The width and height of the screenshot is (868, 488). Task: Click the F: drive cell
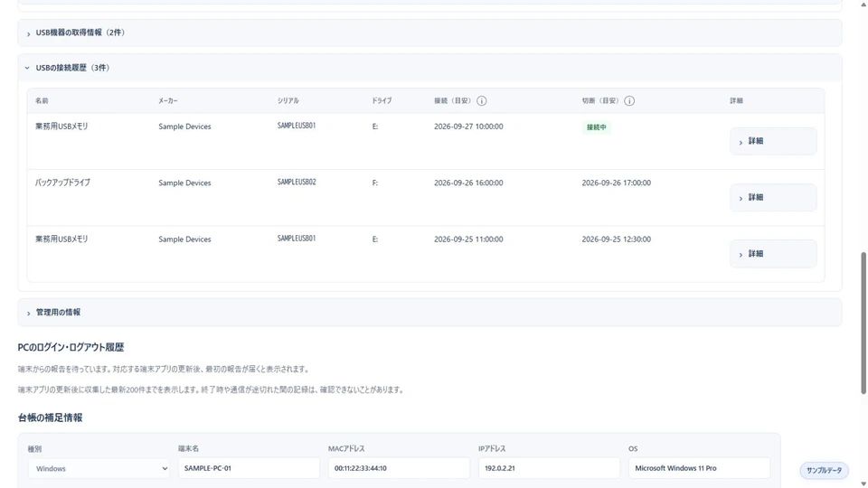(x=374, y=183)
